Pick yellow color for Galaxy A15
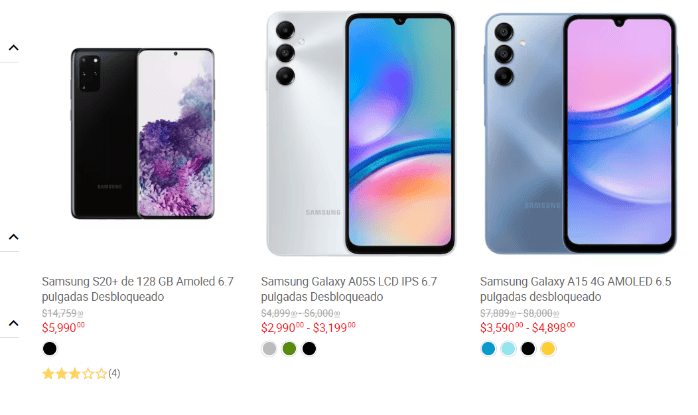Screen dimensions: 698x415 coord(548,349)
